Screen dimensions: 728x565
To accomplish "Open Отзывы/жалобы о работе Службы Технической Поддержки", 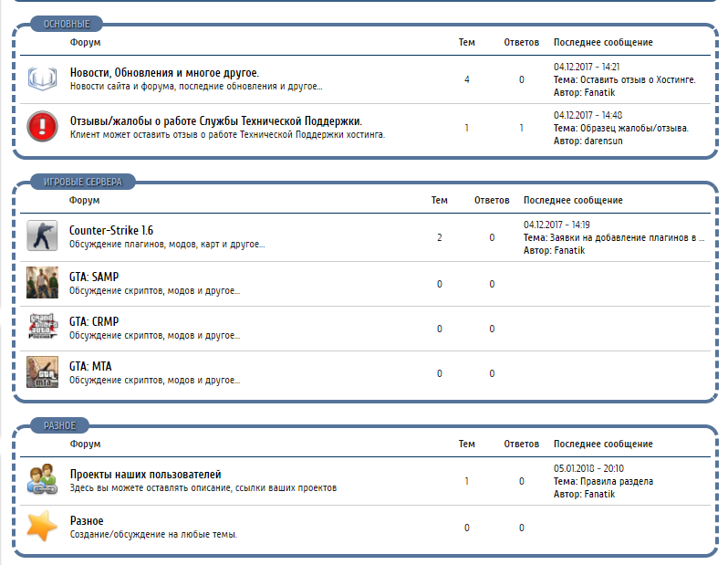I will point(216,120).
